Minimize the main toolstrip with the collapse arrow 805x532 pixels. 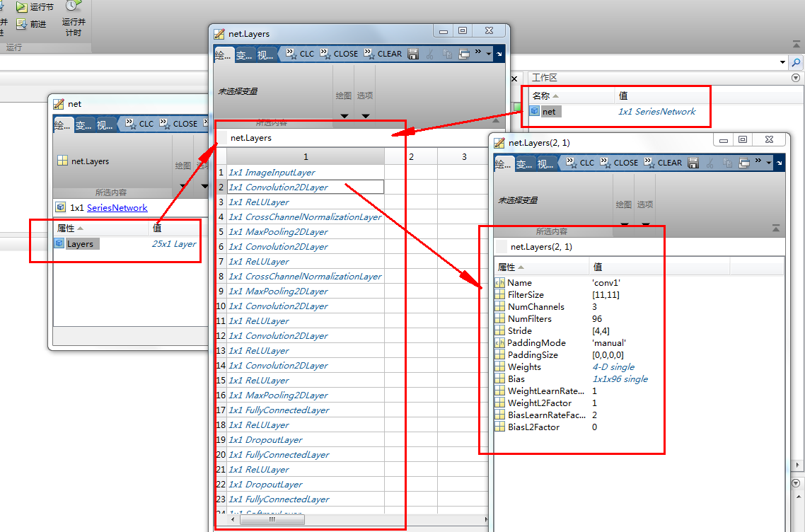(x=797, y=45)
